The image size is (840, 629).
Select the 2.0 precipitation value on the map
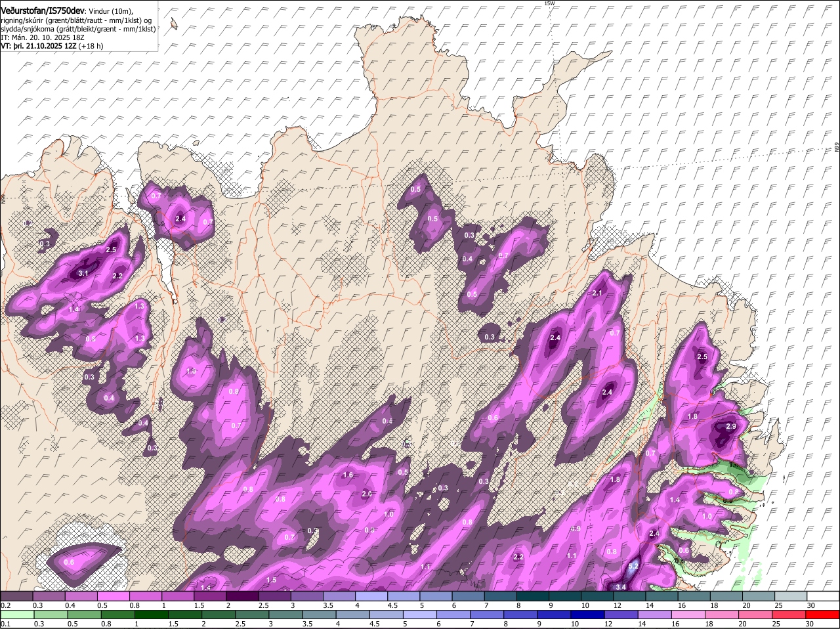point(367,494)
